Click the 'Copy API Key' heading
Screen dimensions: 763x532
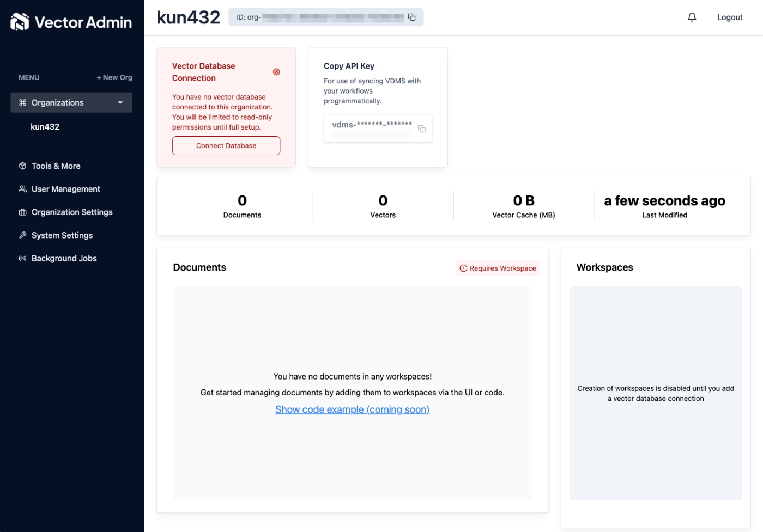pos(349,66)
